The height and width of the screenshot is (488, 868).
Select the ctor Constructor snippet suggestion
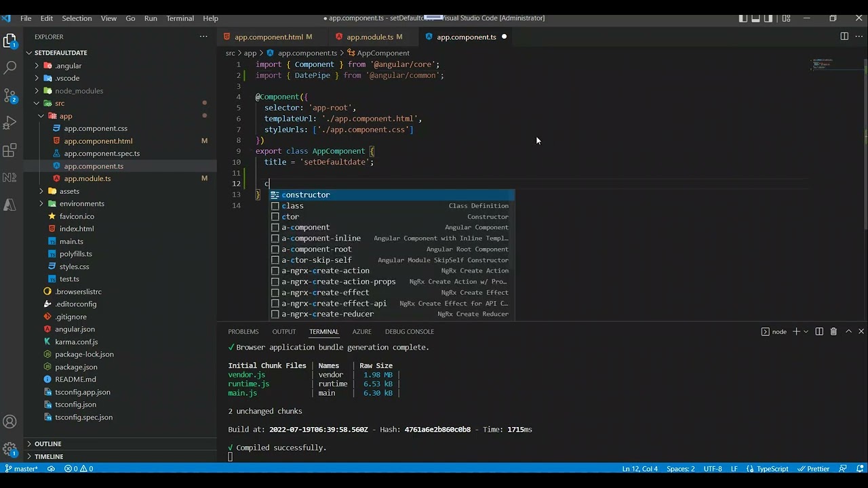[392, 216]
